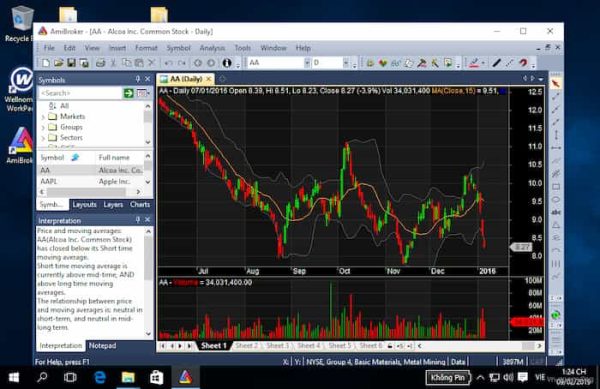
Task: Click the Copy toolbar icon
Action: [126, 63]
